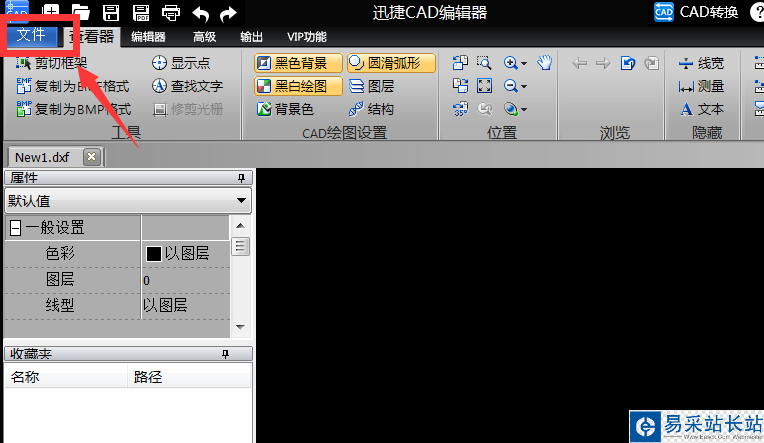Click the 色彩 property label
Image resolution: width=764 pixels, height=443 pixels.
coord(60,253)
